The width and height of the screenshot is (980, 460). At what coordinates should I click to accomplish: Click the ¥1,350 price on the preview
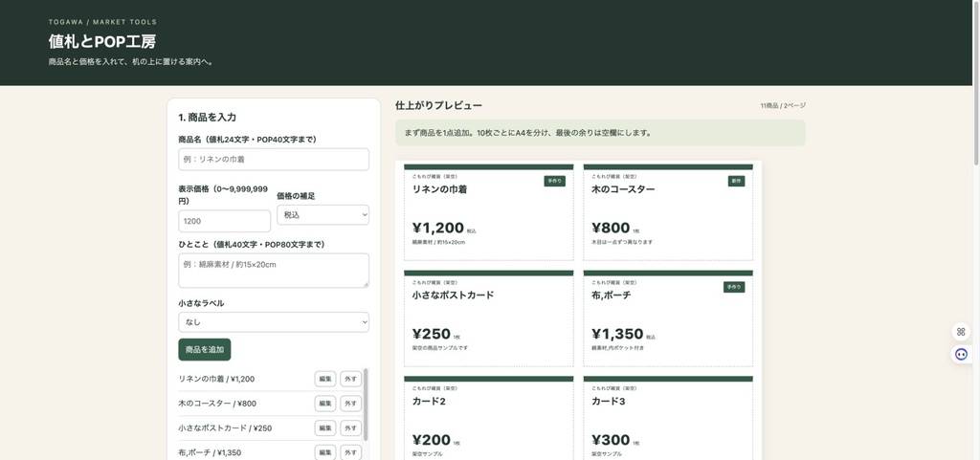(x=617, y=334)
